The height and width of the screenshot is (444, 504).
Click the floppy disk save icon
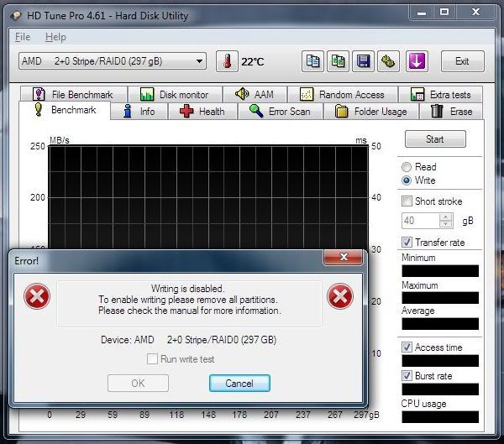(363, 61)
